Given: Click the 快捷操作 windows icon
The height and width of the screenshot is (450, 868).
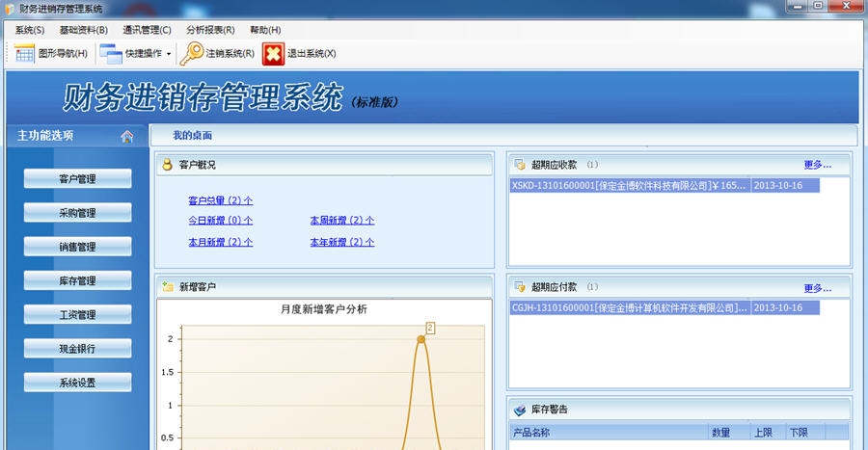Looking at the screenshot, I should tap(111, 54).
